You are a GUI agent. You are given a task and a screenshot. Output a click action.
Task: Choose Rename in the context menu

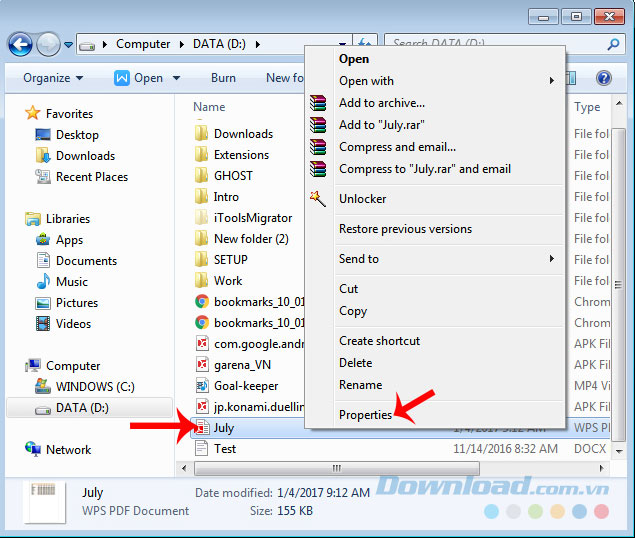[x=436, y=384]
